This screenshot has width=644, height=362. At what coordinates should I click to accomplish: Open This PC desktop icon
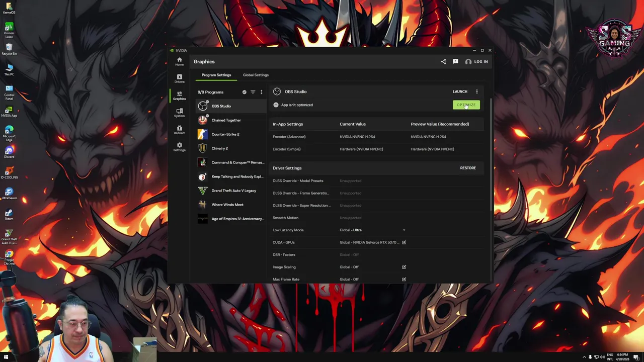pyautogui.click(x=9, y=70)
